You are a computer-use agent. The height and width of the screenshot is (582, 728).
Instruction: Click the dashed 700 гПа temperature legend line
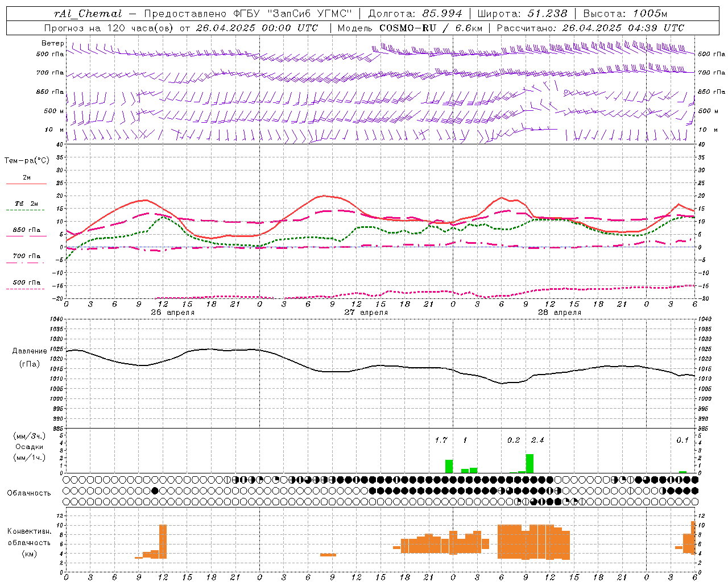pyautogui.click(x=25, y=263)
